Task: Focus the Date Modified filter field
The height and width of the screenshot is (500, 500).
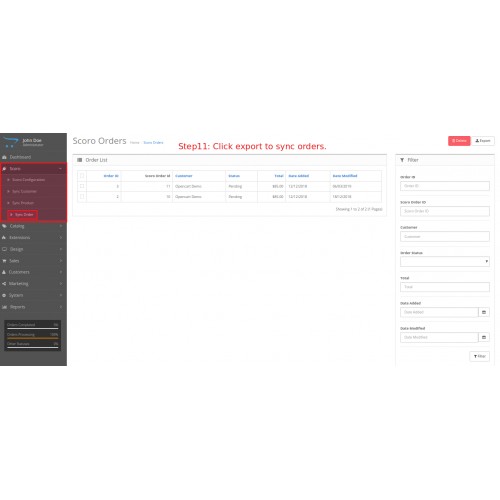Action: click(x=439, y=337)
